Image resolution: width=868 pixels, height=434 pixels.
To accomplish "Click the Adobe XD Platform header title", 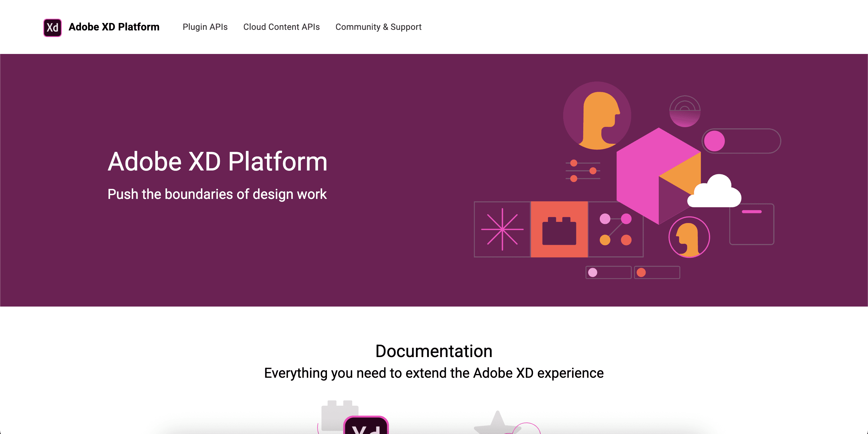I will (114, 27).
